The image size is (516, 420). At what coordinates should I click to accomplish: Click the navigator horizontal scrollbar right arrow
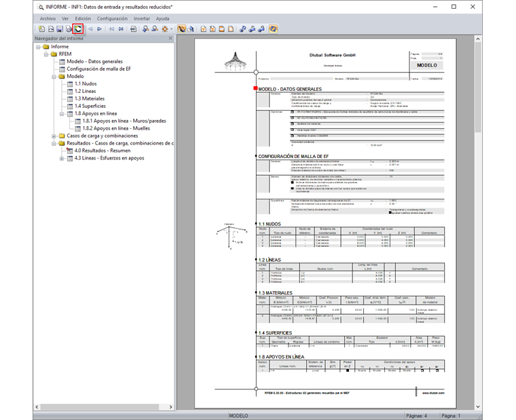pyautogui.click(x=170, y=407)
